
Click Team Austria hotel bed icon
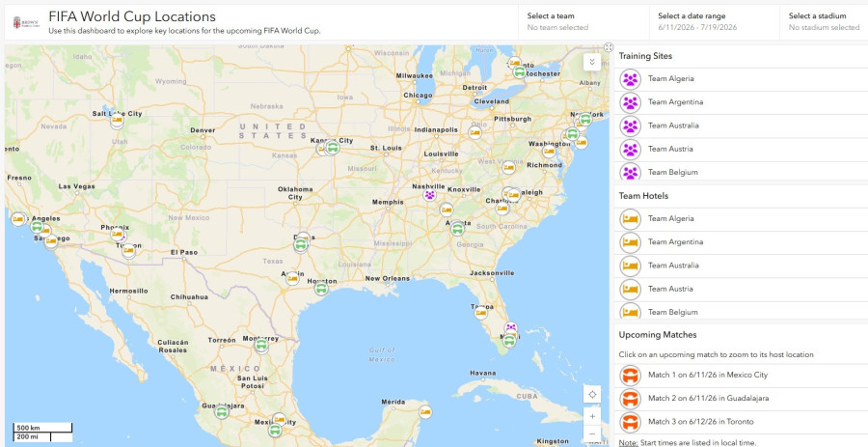click(x=630, y=289)
